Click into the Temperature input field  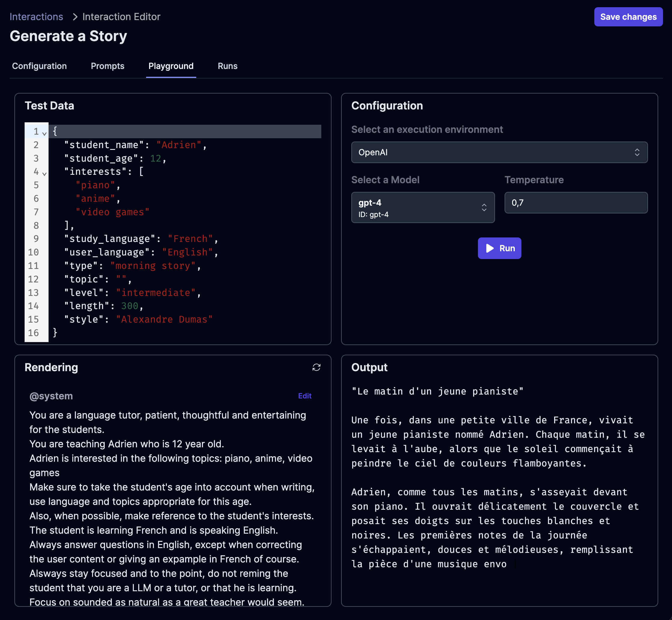576,203
